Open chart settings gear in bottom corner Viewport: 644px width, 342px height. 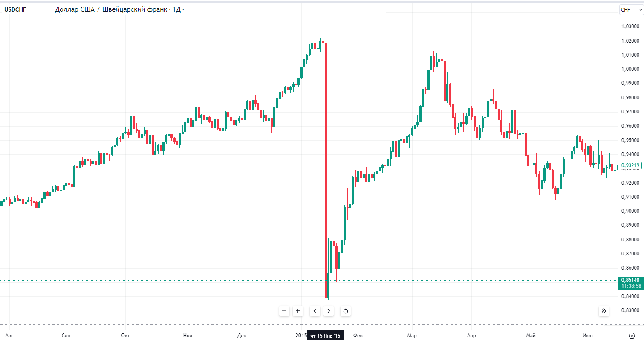632,336
